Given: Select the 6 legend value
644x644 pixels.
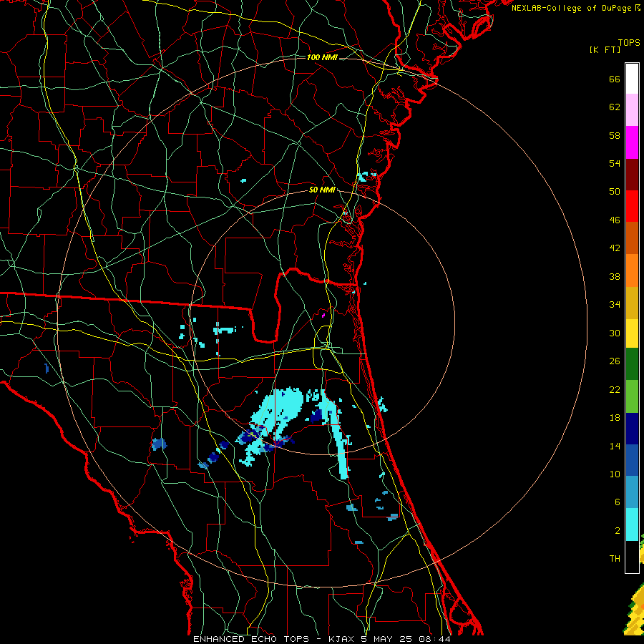Looking at the screenshot, I should click(x=617, y=502).
